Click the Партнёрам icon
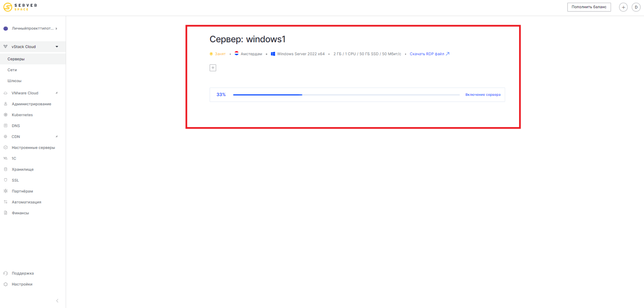Image resolution: width=644 pixels, height=308 pixels. (x=5, y=191)
